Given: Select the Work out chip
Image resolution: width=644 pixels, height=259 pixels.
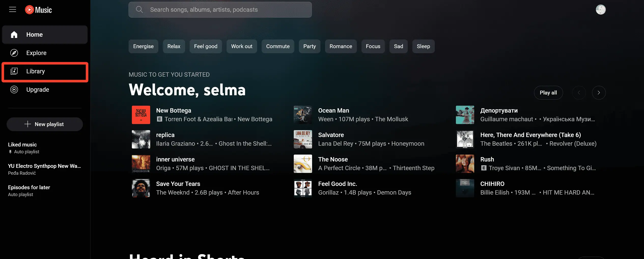Looking at the screenshot, I should 242,46.
